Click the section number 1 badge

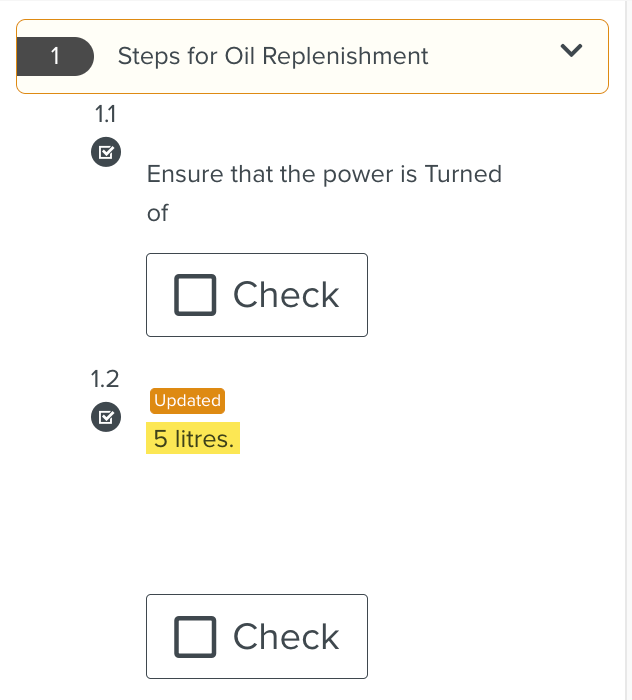coord(55,56)
